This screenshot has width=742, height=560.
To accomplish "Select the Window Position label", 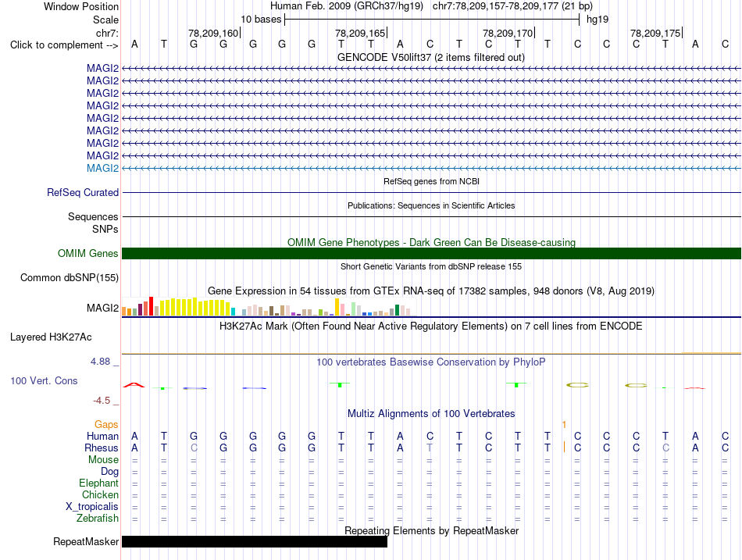I will (x=81, y=6).
